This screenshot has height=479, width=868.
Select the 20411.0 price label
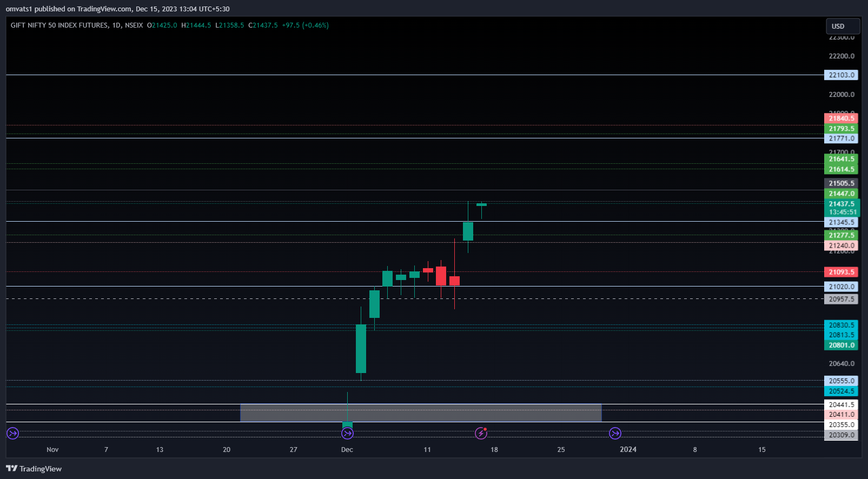[841, 415]
